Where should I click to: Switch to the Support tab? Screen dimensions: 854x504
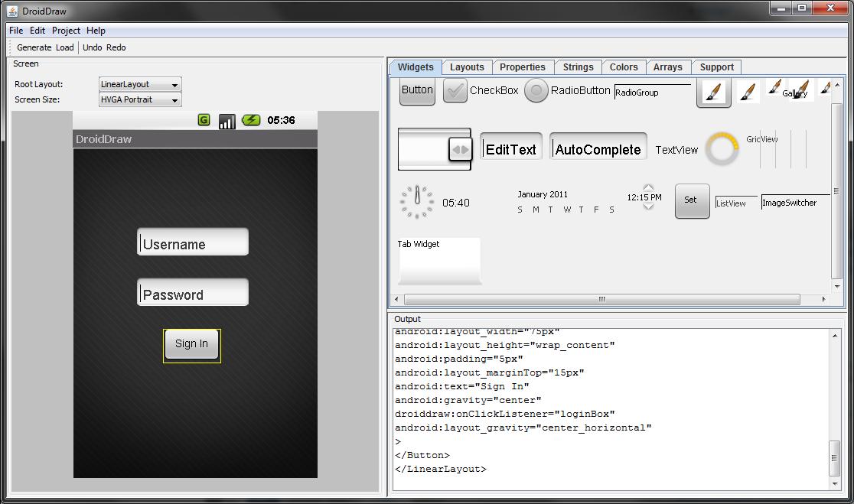click(x=717, y=67)
